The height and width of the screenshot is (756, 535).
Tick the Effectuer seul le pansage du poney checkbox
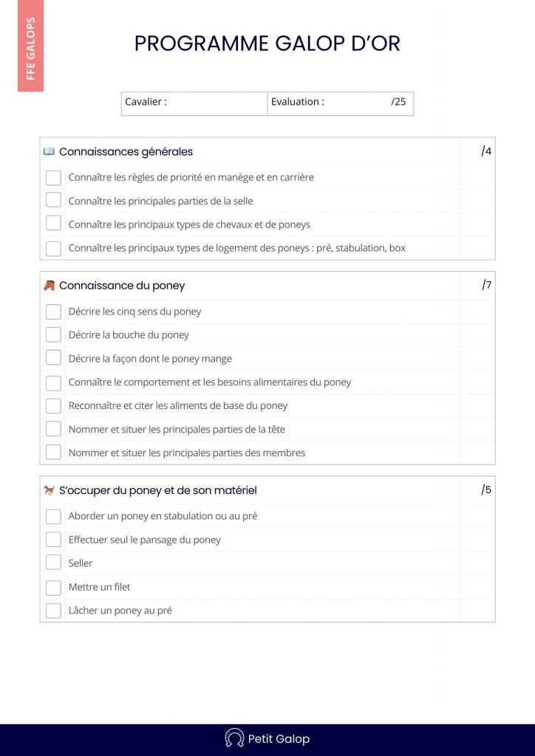tap(53, 539)
